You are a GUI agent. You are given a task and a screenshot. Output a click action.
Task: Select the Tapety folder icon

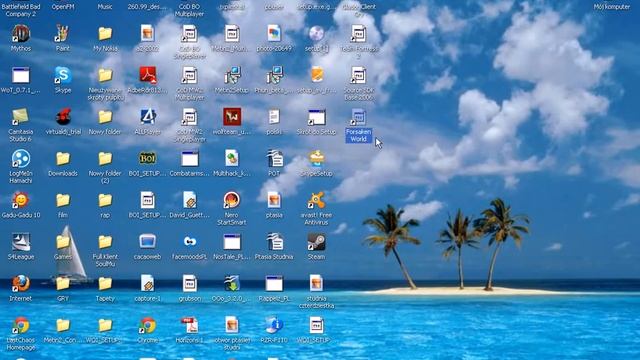click(105, 284)
